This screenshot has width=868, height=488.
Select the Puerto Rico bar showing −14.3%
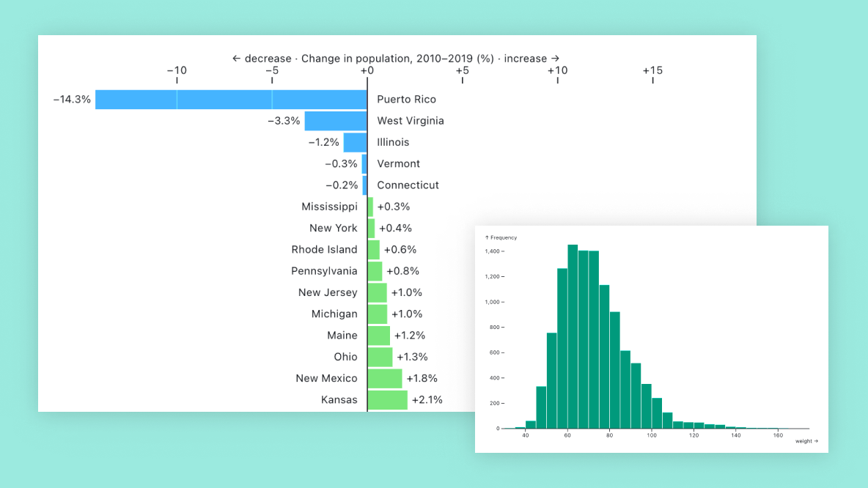click(229, 99)
